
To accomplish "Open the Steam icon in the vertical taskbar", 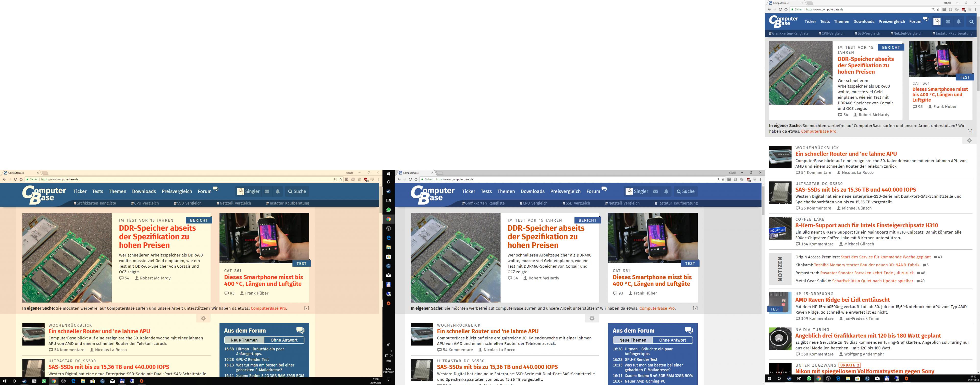I will (x=388, y=191).
